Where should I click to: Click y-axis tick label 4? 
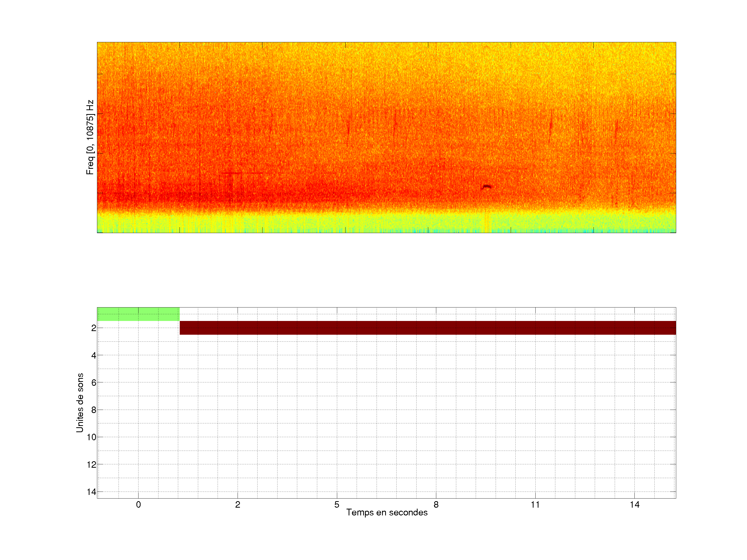(94, 355)
